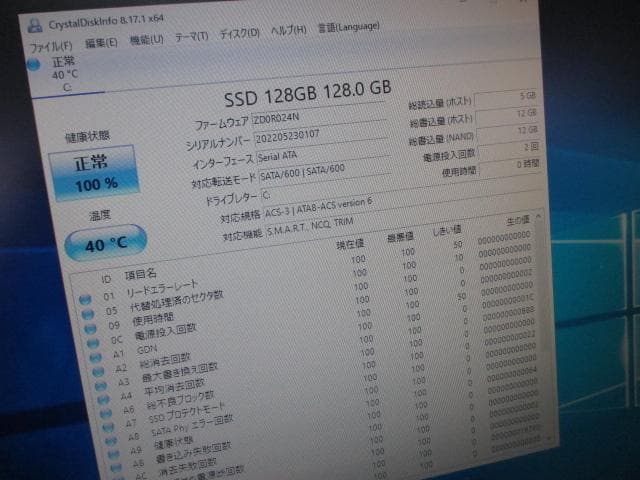Click the features field S.M.A.R.T., NCQ, TRIM

click(x=404, y=222)
